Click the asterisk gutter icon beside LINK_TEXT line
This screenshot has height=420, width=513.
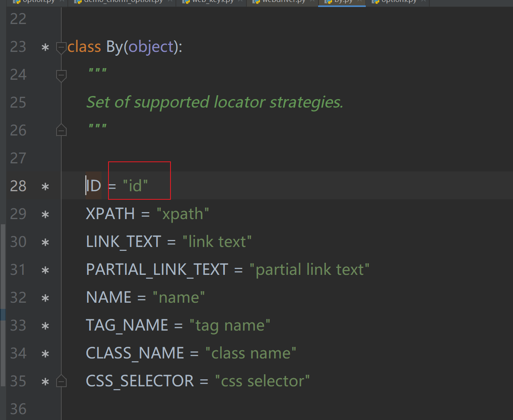point(45,243)
